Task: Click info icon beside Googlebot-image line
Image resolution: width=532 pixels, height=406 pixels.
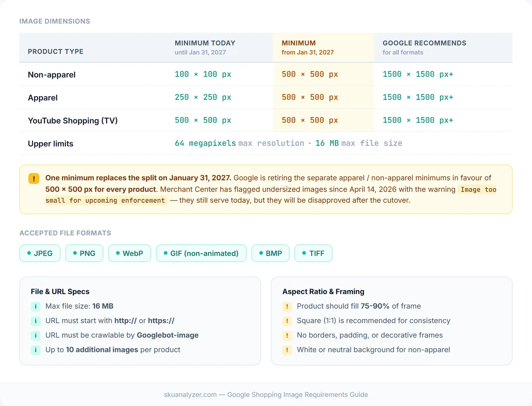Action: [36, 335]
